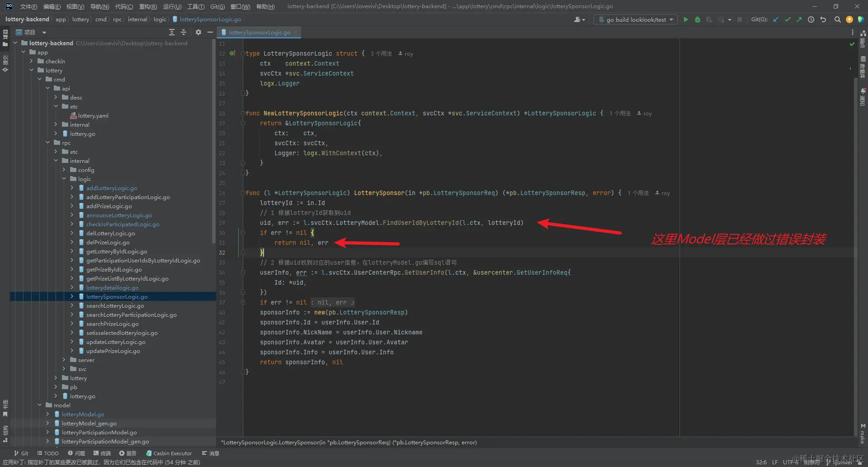Screen dimensions: 868x467
Task: Close the lotterySponsorLogic.go editor tab
Action: tap(296, 32)
